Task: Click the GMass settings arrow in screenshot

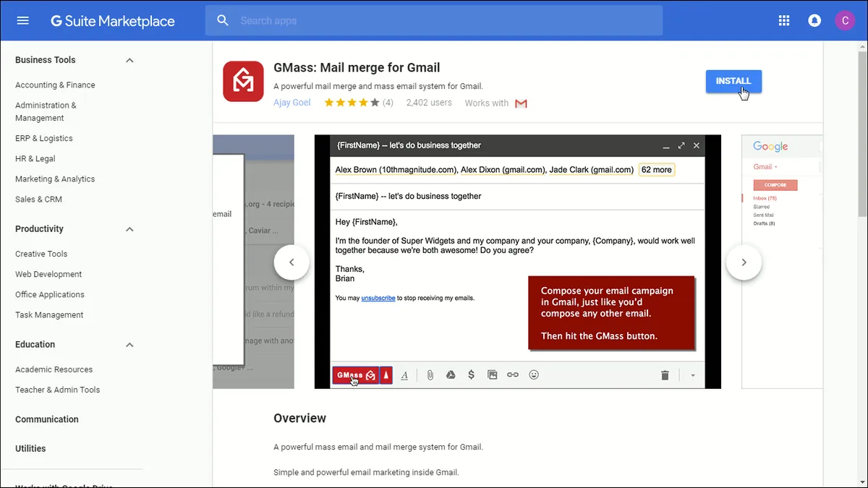Action: point(386,375)
